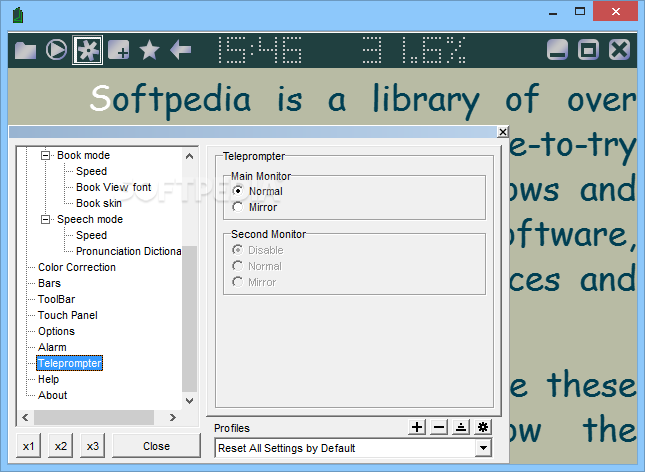The image size is (645, 472).
Task: Click the Close button
Action: (x=156, y=446)
